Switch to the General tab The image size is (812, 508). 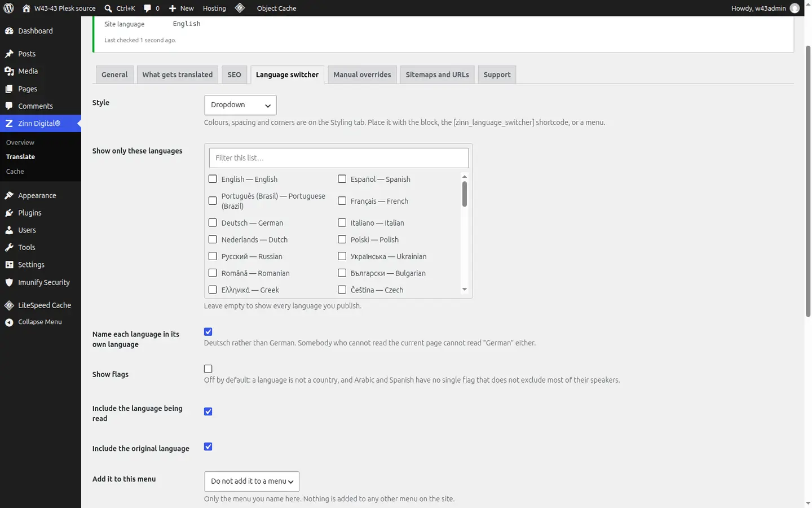114,75
